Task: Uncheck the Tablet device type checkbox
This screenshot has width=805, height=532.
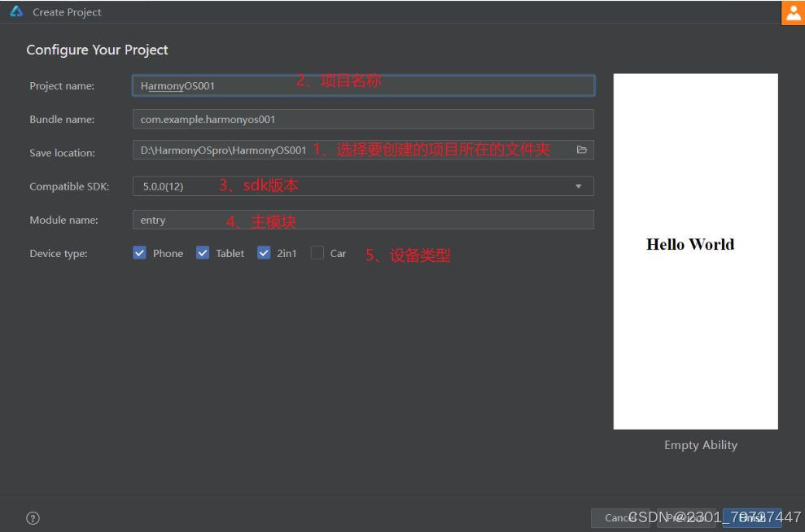Action: (x=203, y=253)
